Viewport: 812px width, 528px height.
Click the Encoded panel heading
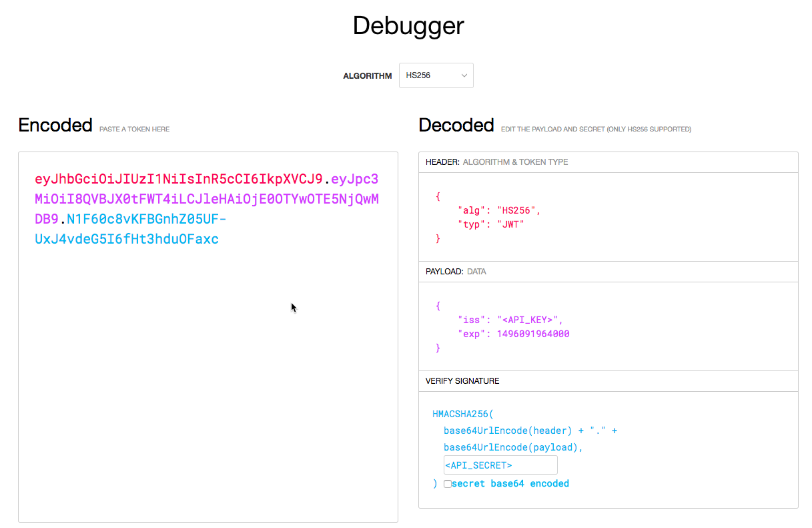click(55, 125)
